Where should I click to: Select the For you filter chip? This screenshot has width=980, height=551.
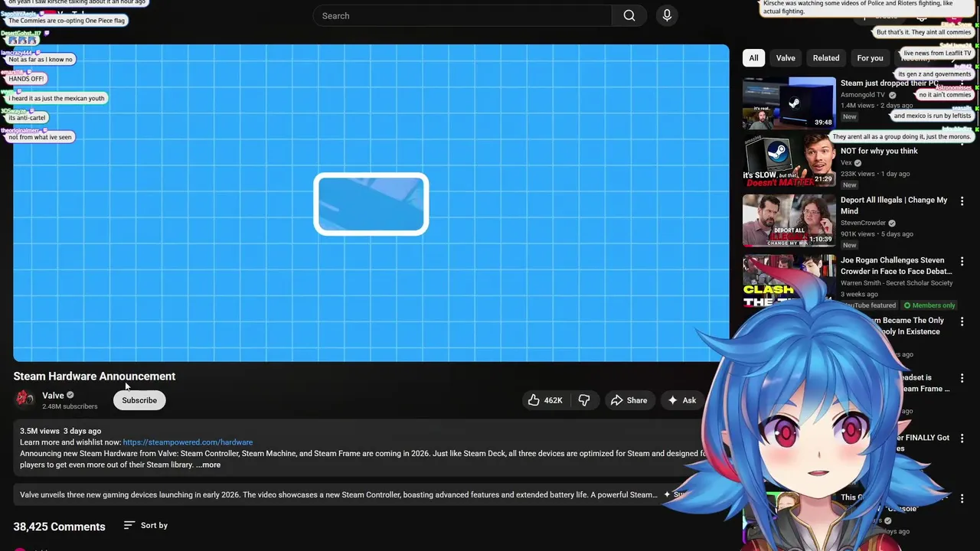(x=870, y=58)
